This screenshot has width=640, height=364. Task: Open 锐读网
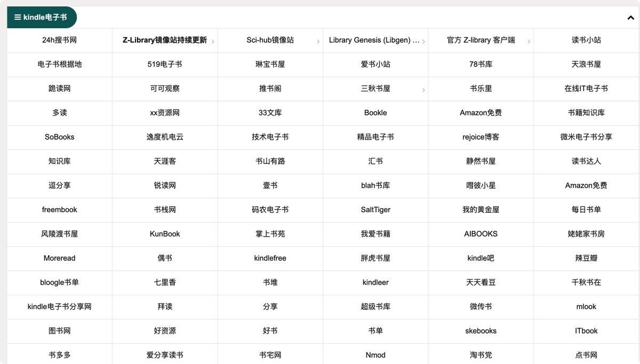(x=165, y=185)
